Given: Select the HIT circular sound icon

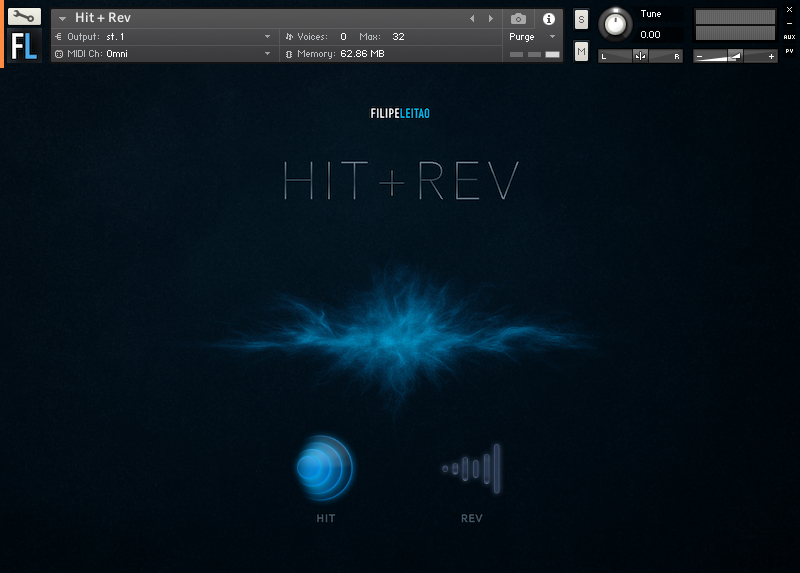Looking at the screenshot, I should point(324,467).
